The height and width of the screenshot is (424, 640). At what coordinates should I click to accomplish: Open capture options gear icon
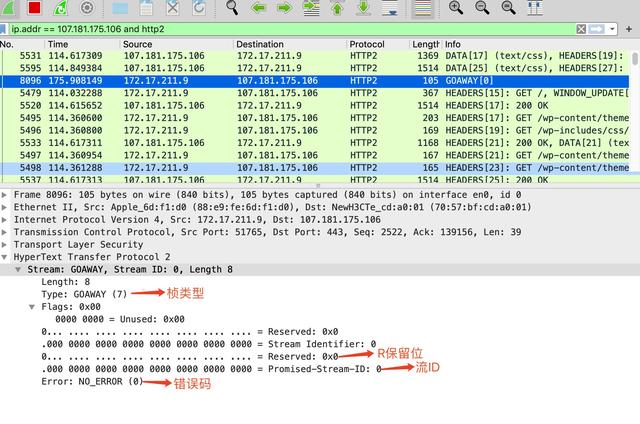tap(87, 7)
